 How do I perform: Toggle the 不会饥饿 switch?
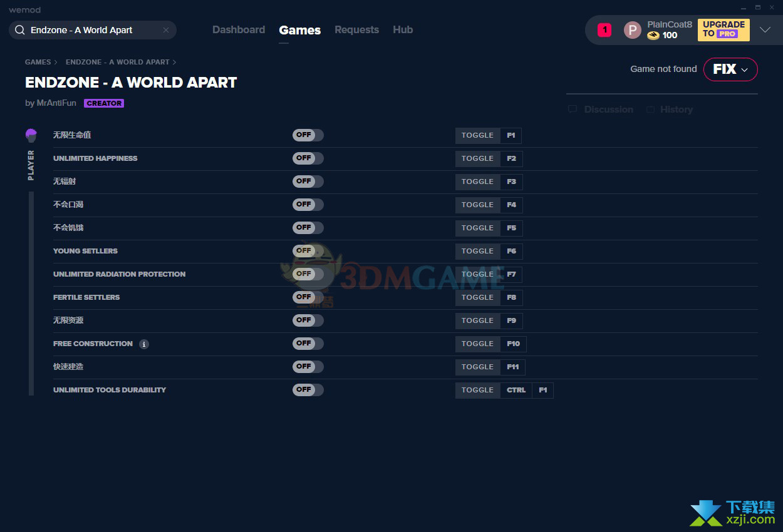308,228
